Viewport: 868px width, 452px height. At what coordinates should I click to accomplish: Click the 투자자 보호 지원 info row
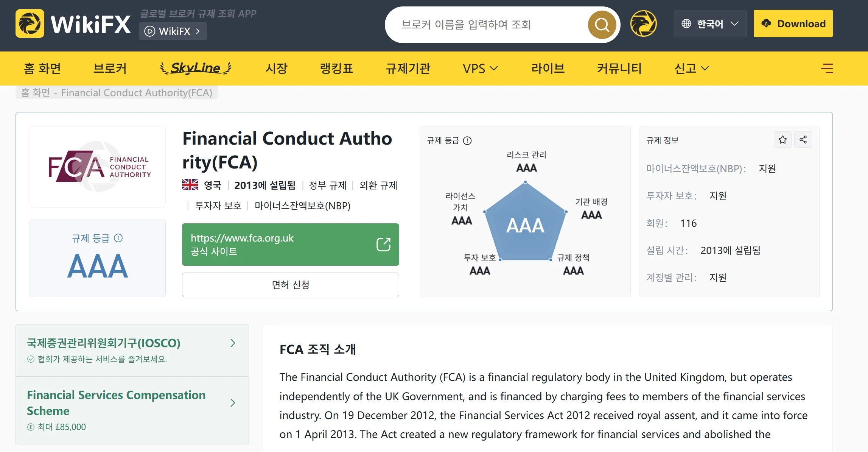686,196
